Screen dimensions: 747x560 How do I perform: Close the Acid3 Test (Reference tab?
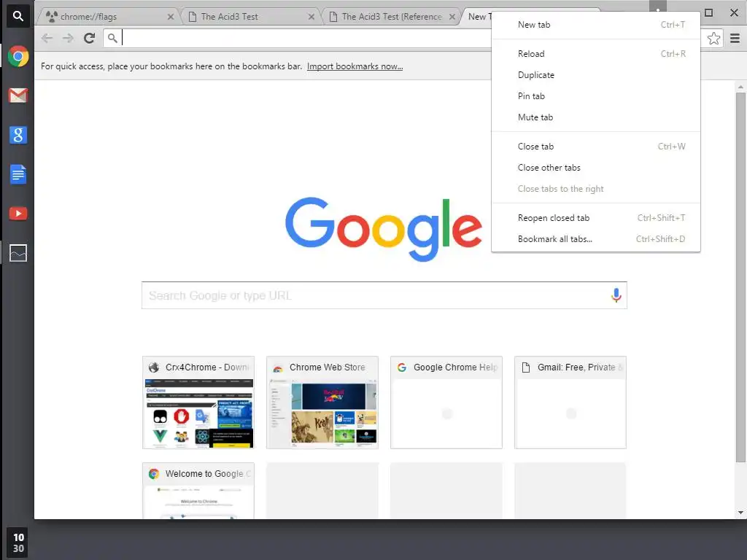452,17
